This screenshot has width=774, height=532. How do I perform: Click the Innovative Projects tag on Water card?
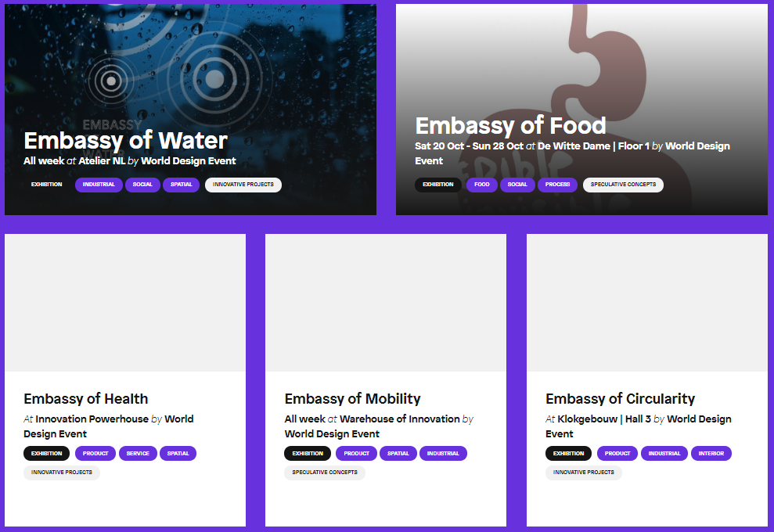243,185
